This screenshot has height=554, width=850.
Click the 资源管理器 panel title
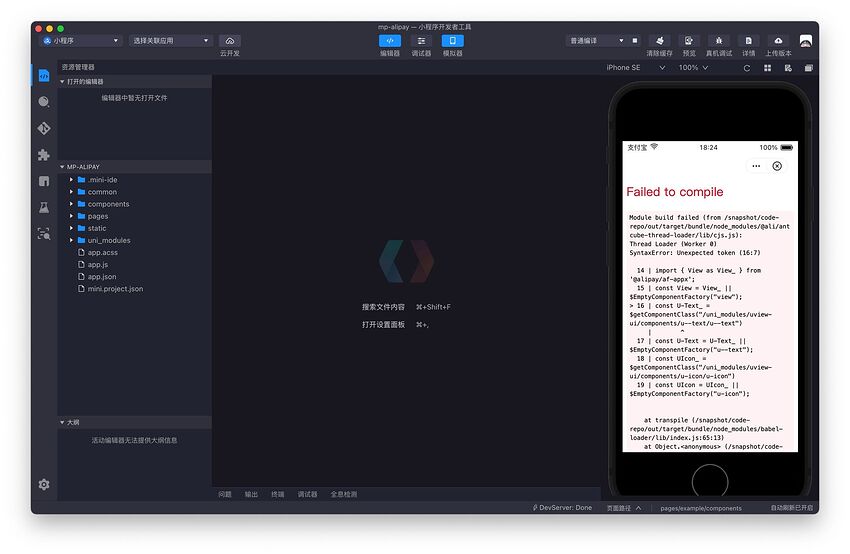click(x=78, y=67)
